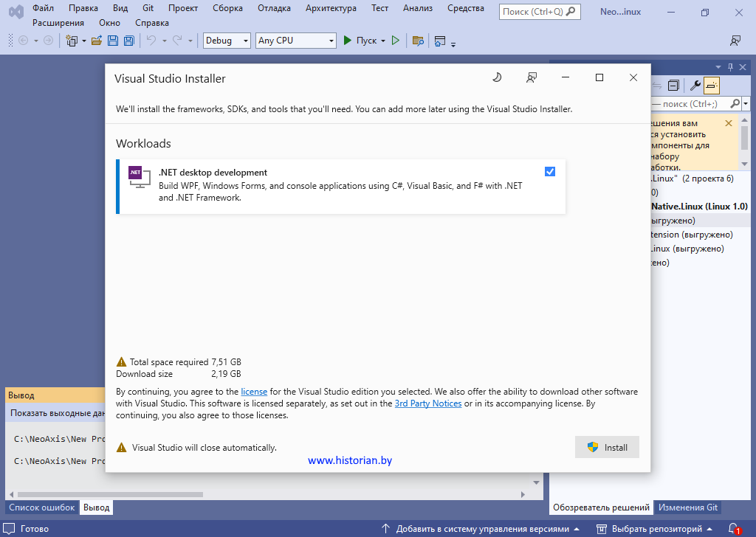Open file using the folder toolbar icon
This screenshot has width=756, height=537.
point(96,41)
